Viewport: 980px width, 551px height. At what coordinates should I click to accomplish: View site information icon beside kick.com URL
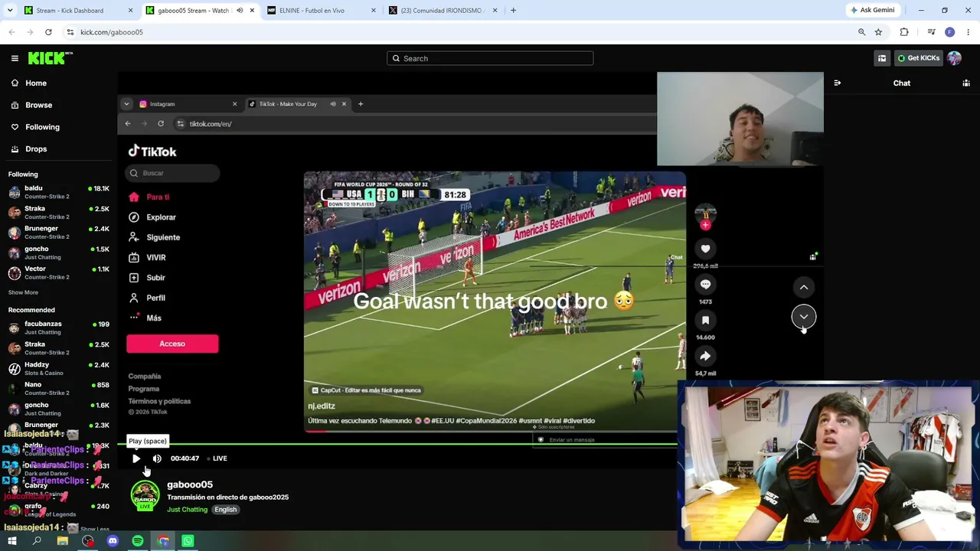click(x=70, y=32)
